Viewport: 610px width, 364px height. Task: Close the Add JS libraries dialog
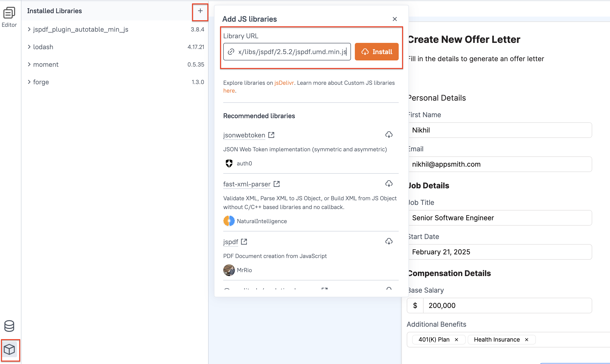coord(394,19)
